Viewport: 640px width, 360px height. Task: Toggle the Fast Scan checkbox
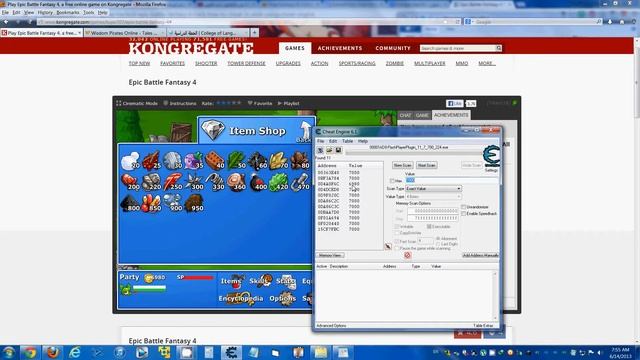(x=397, y=242)
